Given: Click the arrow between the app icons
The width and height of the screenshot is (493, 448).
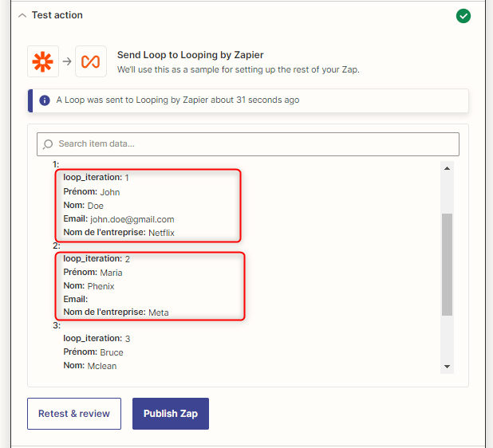Looking at the screenshot, I should pyautogui.click(x=67, y=61).
